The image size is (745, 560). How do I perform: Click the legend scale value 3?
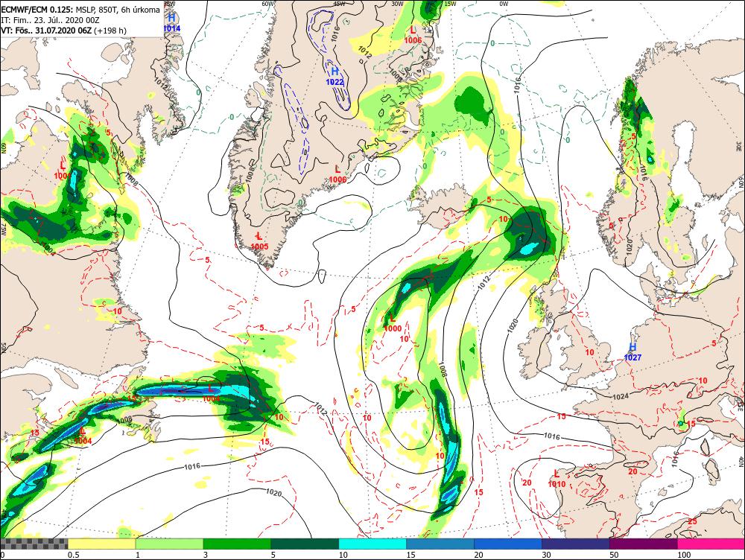[x=206, y=555]
